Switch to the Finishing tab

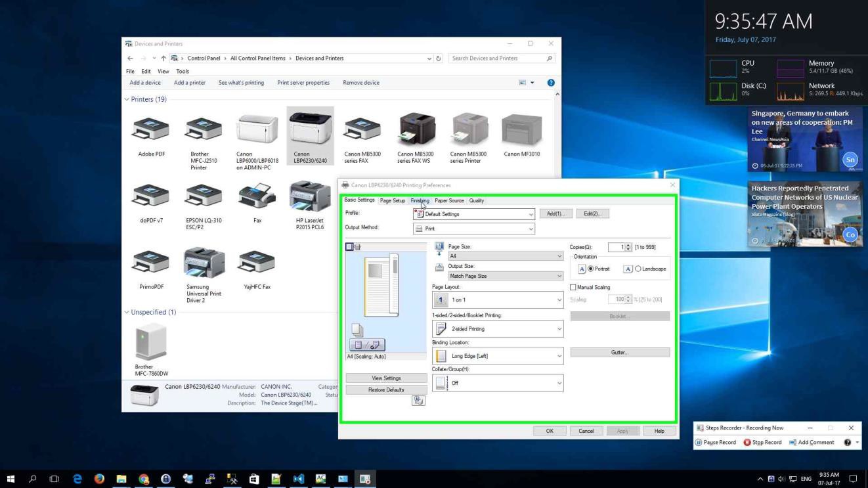420,200
